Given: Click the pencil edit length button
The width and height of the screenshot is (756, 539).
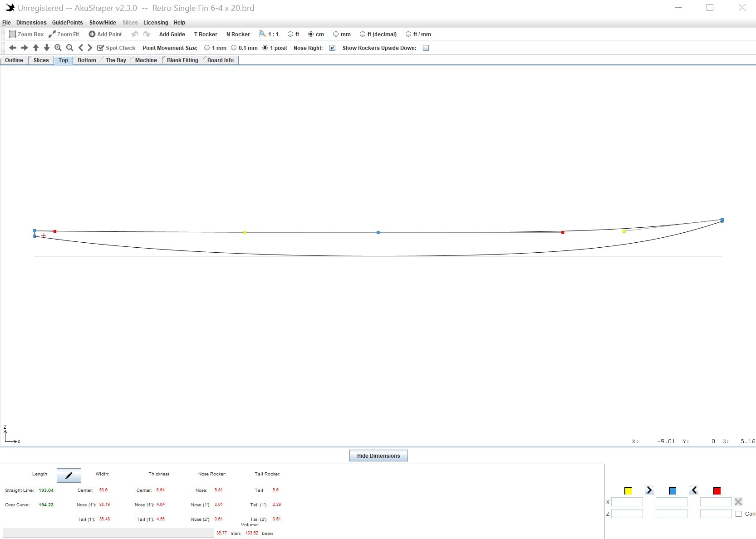Looking at the screenshot, I should coord(69,475).
